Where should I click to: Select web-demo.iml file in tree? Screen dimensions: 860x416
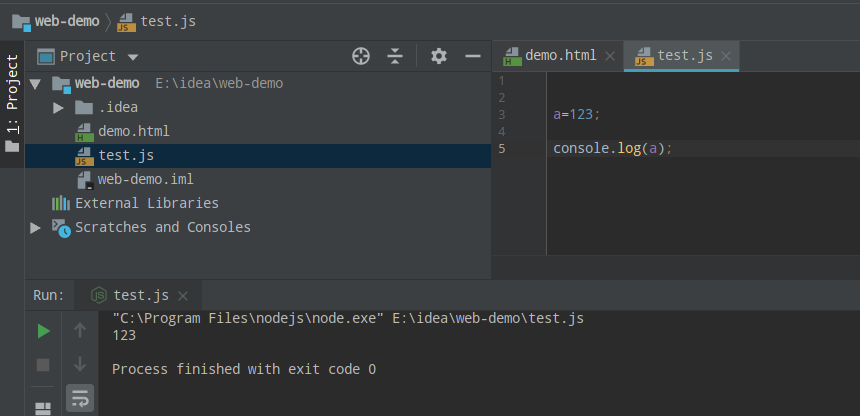coord(145,179)
